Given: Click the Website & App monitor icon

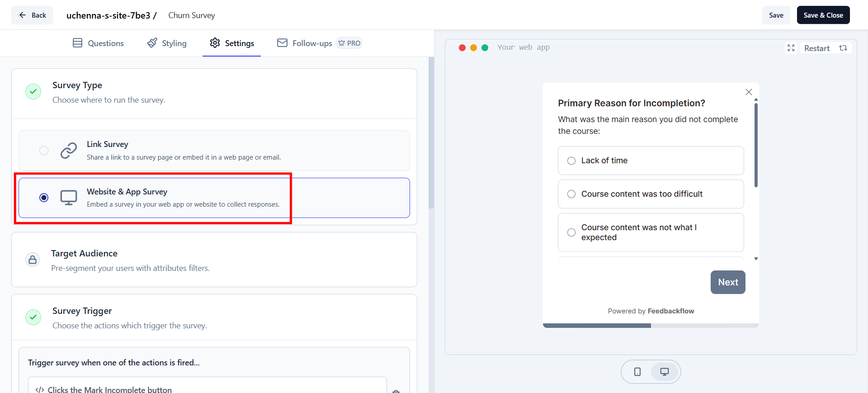Looking at the screenshot, I should [69, 198].
